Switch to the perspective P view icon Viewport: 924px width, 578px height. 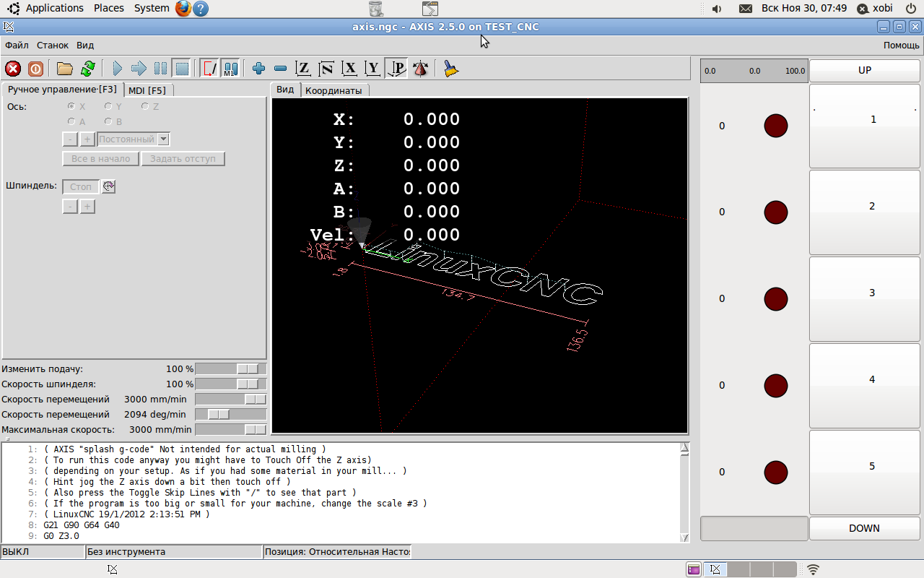[396, 69]
